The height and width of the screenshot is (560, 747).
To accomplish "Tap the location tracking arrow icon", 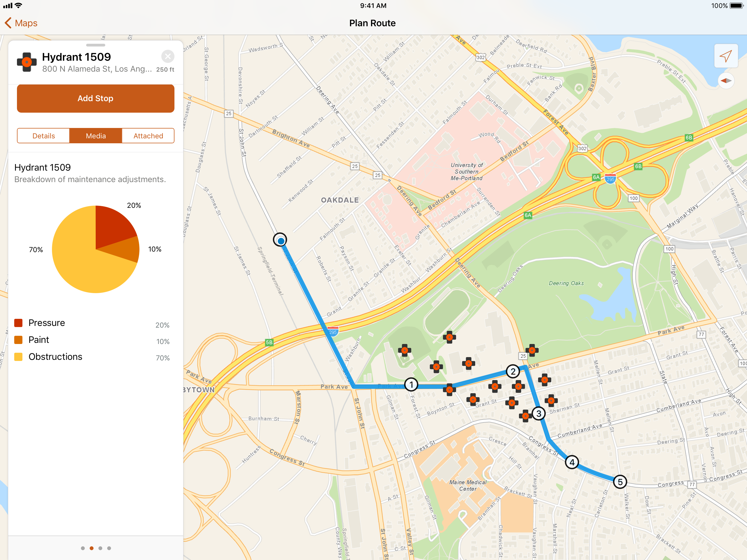I will tap(725, 56).
